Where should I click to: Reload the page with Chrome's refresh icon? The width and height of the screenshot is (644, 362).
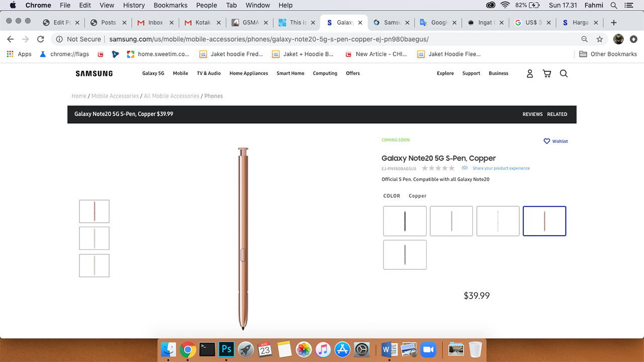pyautogui.click(x=41, y=39)
